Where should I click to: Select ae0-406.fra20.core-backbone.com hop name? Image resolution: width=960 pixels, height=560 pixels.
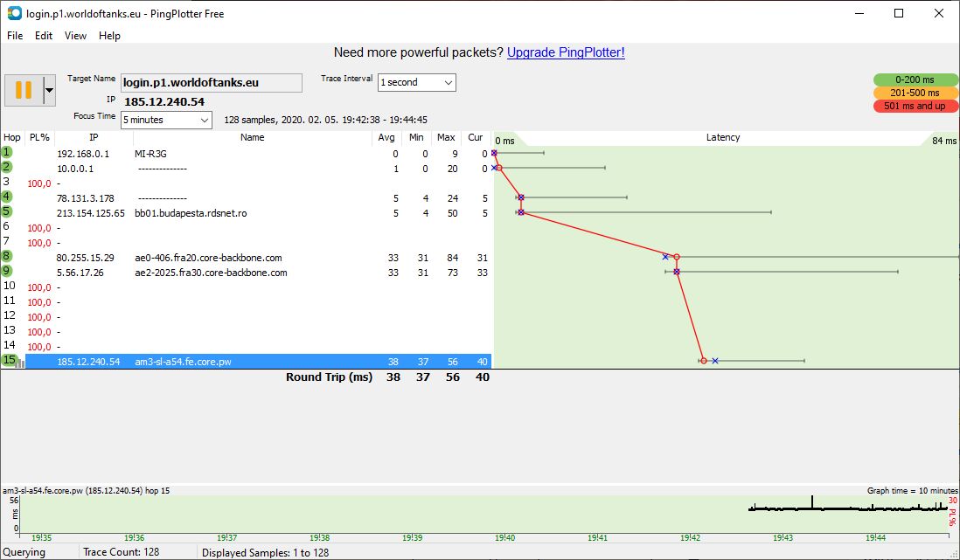[208, 258]
